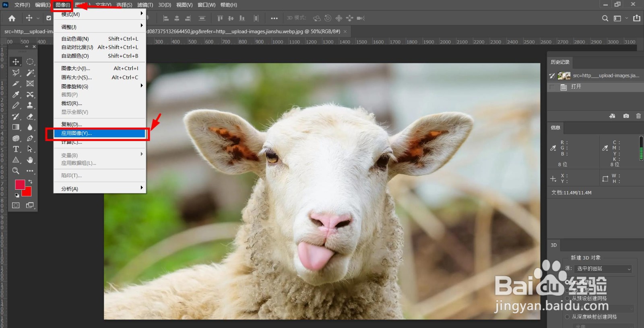644x328 pixels.
Task: Expand the 分析(A) submenu
Action: (x=100, y=189)
